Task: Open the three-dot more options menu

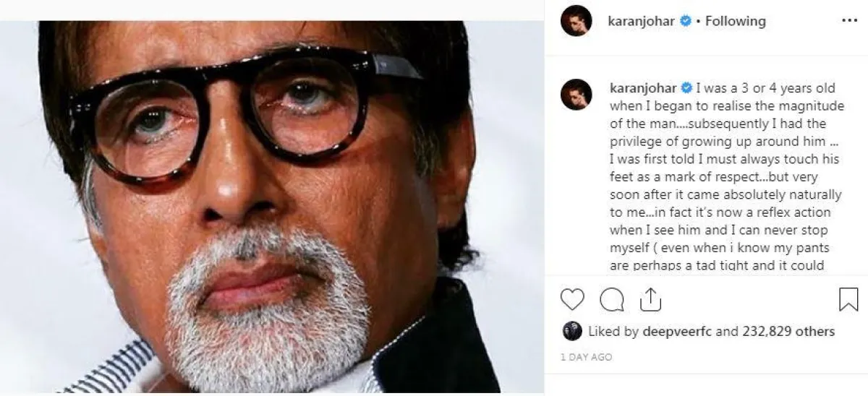Action: pos(849,22)
